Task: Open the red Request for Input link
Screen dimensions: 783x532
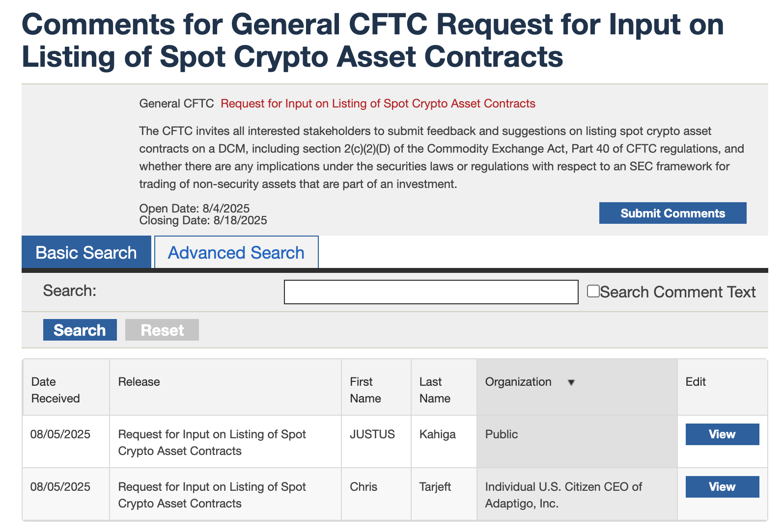Action: 378,104
